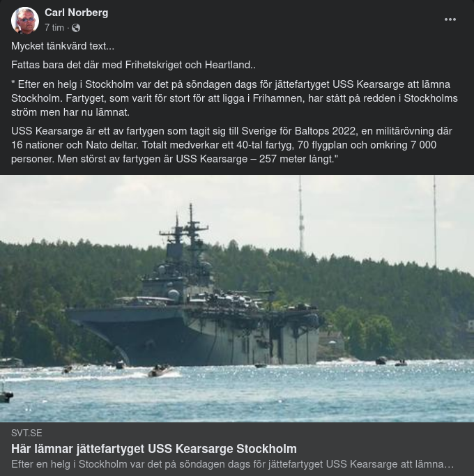Click the globe public-audience icon

coord(75,28)
